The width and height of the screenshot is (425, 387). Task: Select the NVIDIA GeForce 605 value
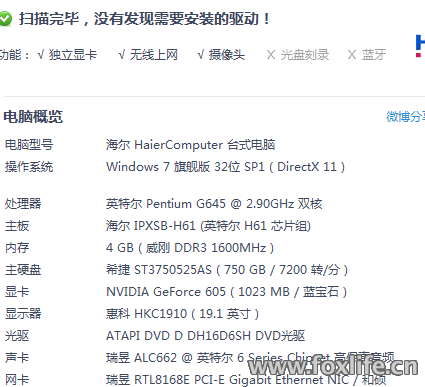click(227, 292)
